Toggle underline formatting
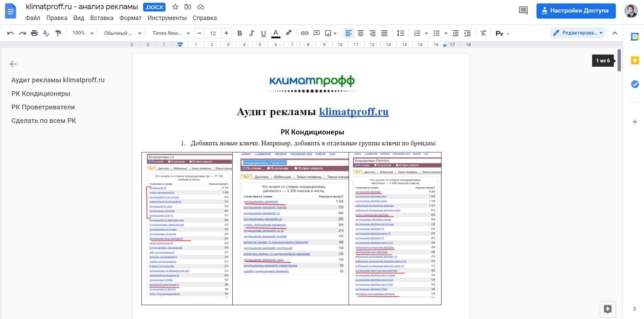644x319 pixels. 263,33
